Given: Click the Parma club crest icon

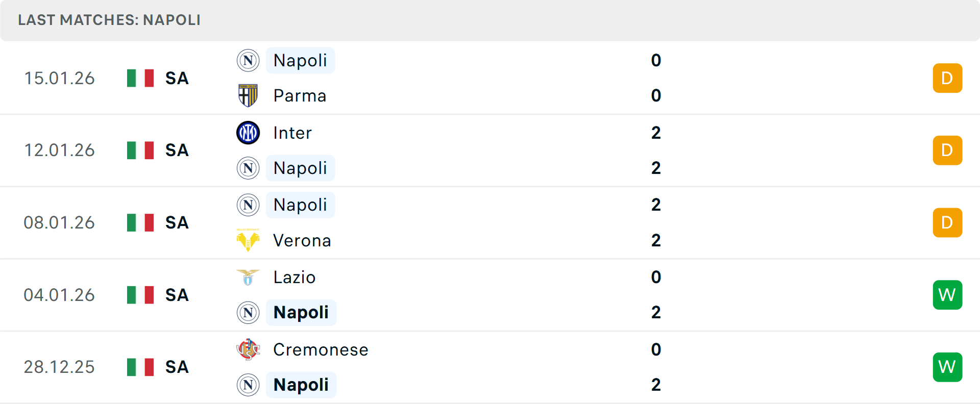Looking at the screenshot, I should (x=248, y=95).
